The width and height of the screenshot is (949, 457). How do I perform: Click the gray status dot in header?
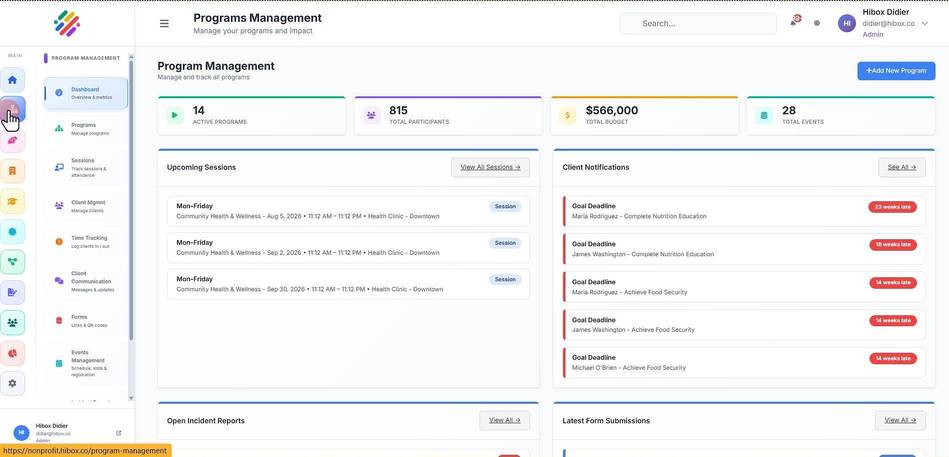point(817,23)
